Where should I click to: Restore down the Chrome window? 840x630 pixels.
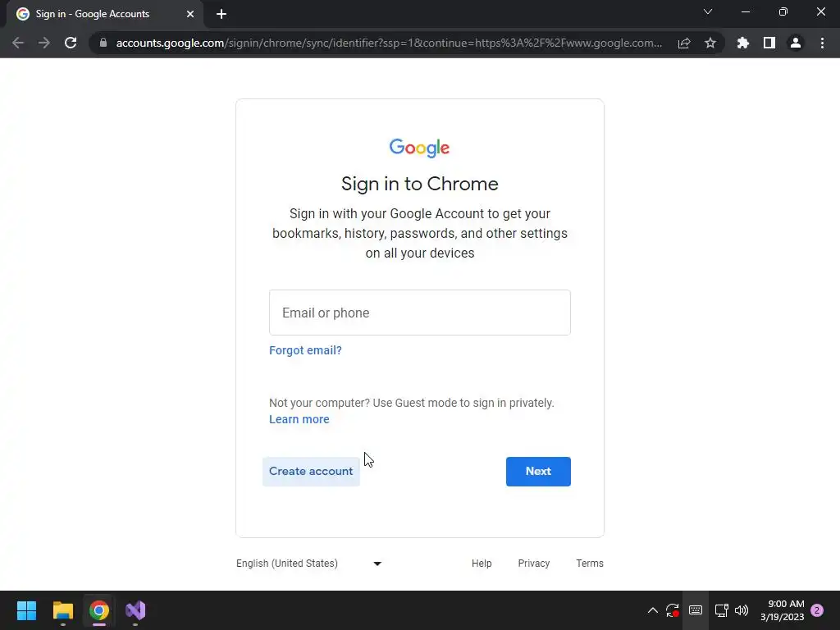tap(783, 11)
